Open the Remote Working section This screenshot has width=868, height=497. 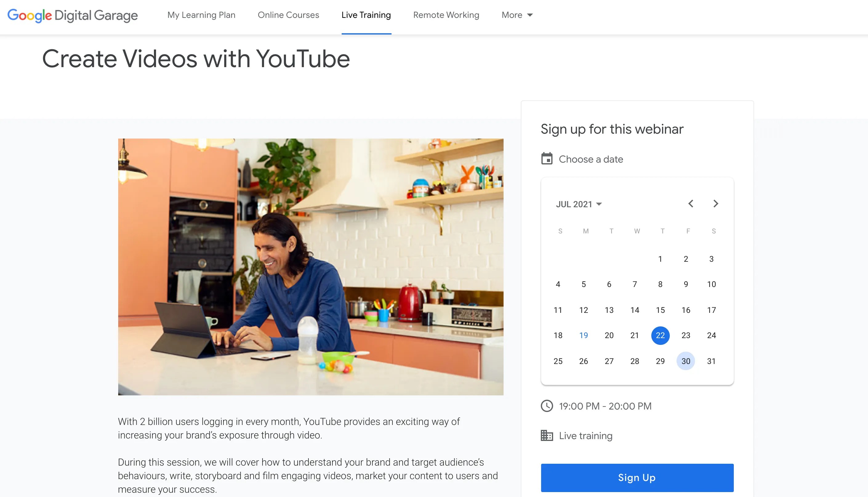446,15
